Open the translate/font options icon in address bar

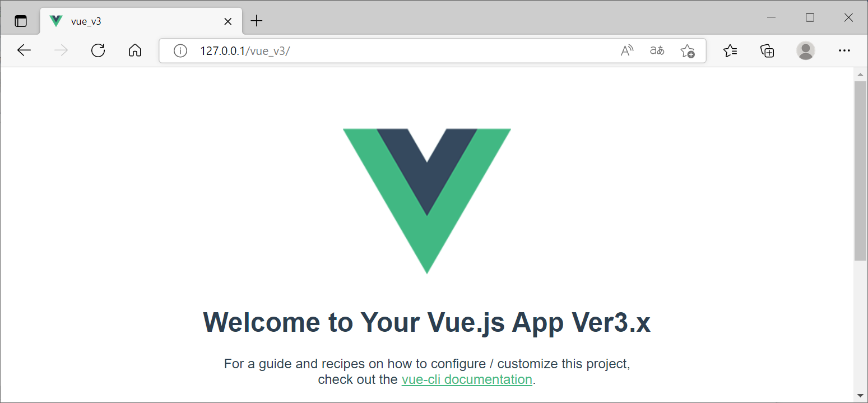[657, 50]
